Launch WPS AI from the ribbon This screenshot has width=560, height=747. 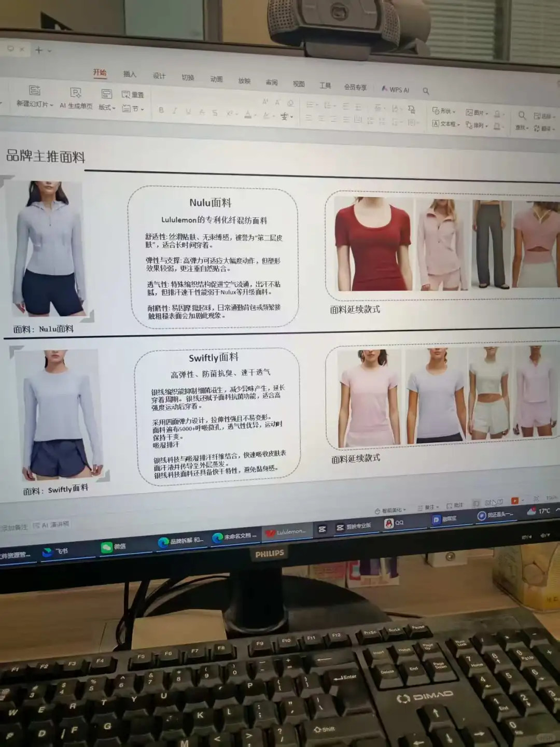click(396, 90)
